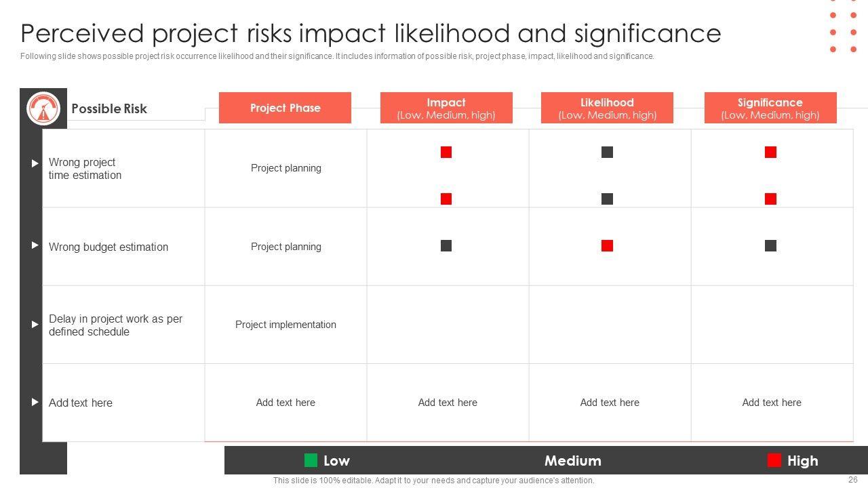Viewport: 868px width, 488px height.
Task: Select the dark Impact square in the Wrong budget estimation row
Action: pos(446,245)
